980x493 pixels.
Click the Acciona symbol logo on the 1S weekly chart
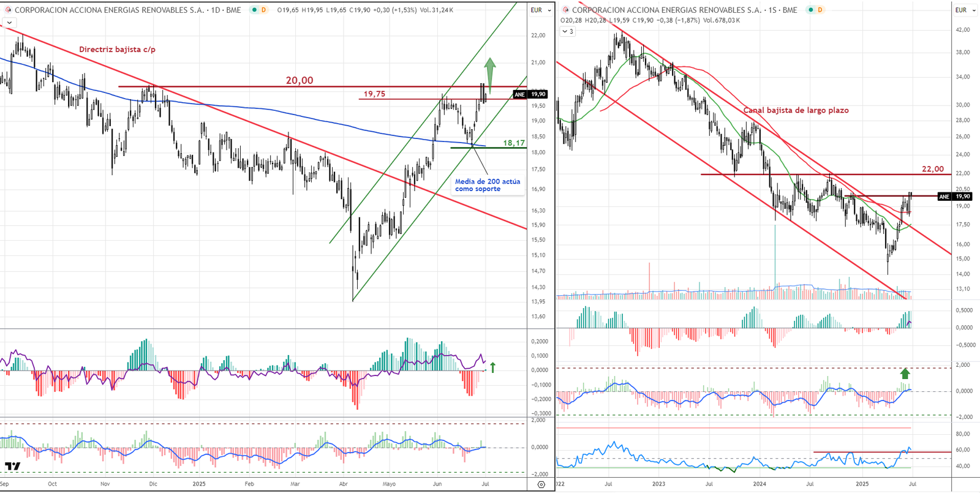pos(565,10)
